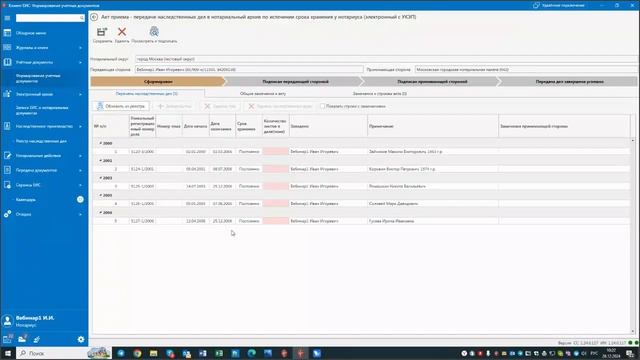Click the magnifier icon in sidebar search

click(82, 18)
